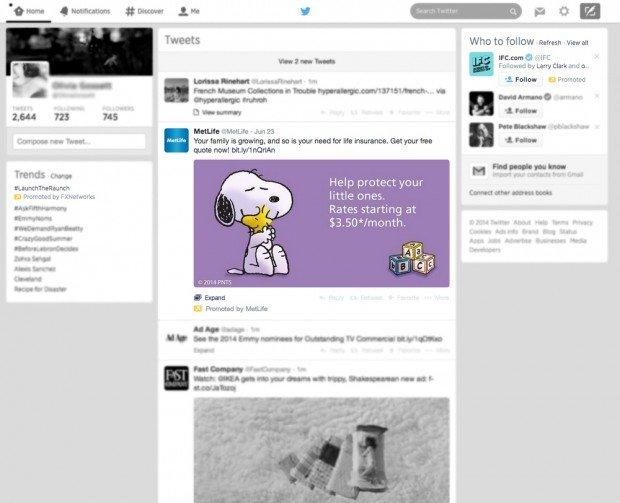Open the #LaunchTheRaunch trend
The height and width of the screenshot is (503, 620).
point(42,188)
